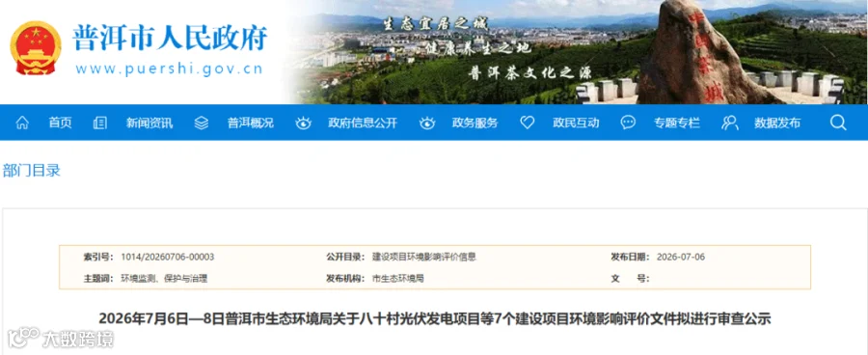The image size is (868, 355).
Task: Click the news document icon beside 新闻资讯
Action: point(100,123)
